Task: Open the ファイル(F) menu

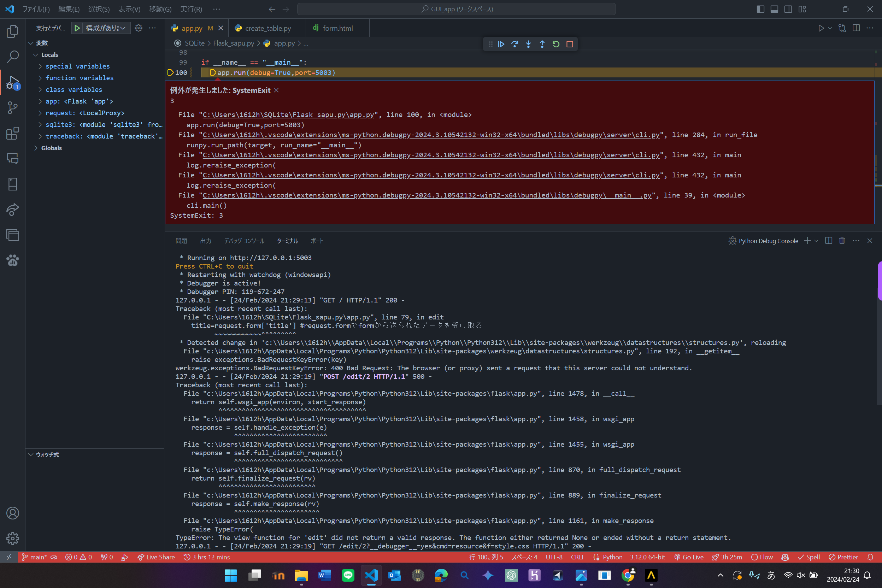Action: point(36,9)
